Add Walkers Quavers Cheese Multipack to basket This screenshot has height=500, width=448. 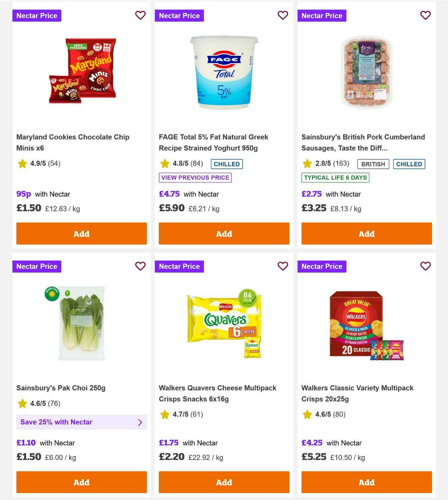pyautogui.click(x=224, y=482)
